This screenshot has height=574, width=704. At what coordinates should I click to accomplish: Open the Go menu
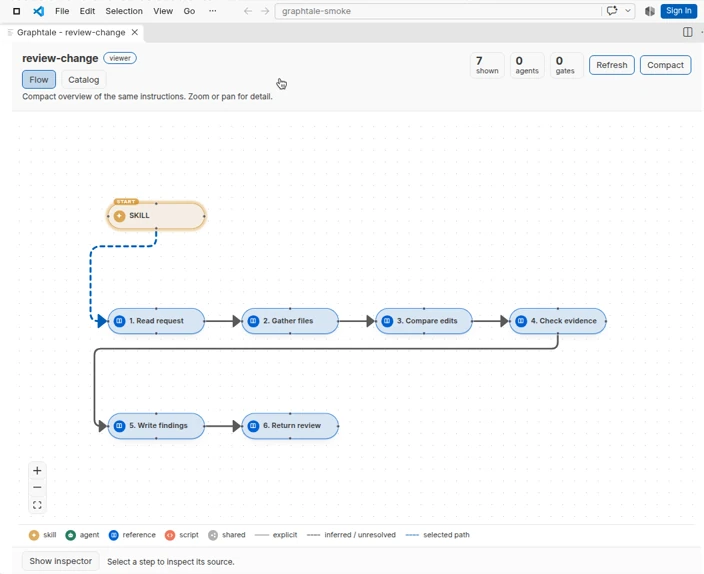(x=189, y=11)
